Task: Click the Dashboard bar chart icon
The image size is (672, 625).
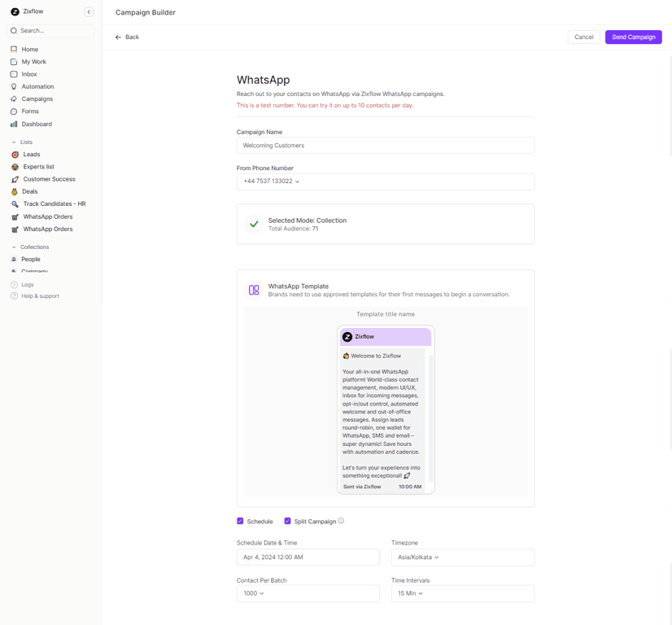Action: [14, 125]
